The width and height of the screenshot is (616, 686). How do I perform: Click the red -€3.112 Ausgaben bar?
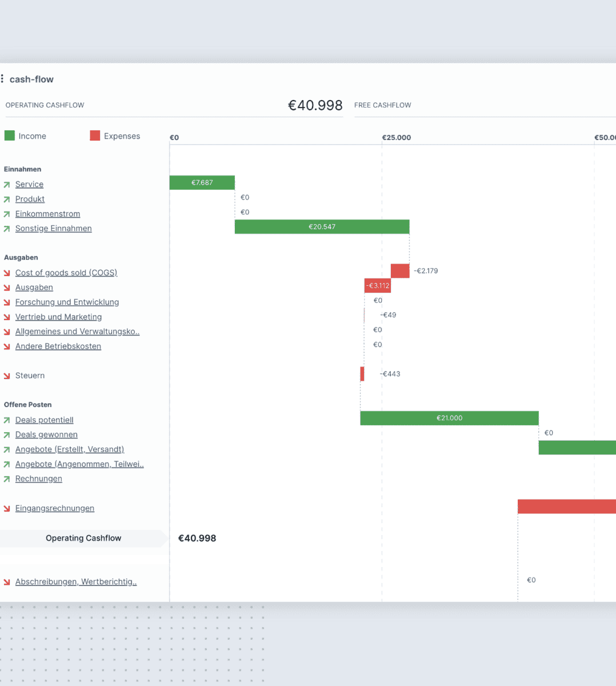pyautogui.click(x=378, y=286)
